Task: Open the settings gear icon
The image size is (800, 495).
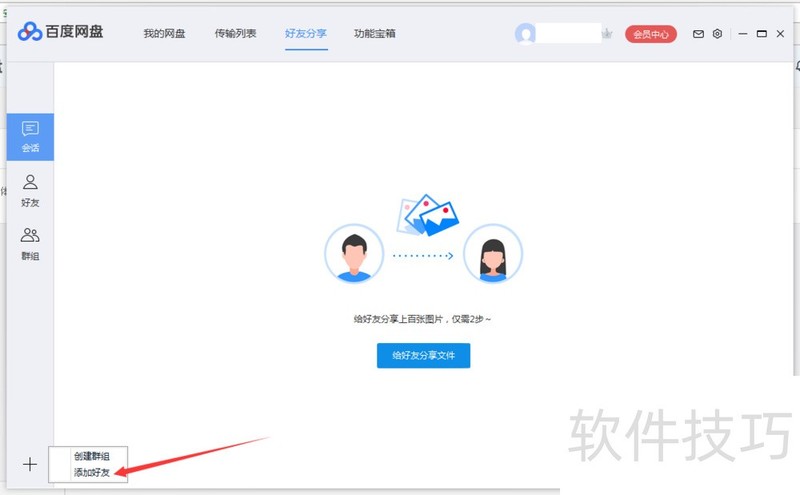Action: 717,34
